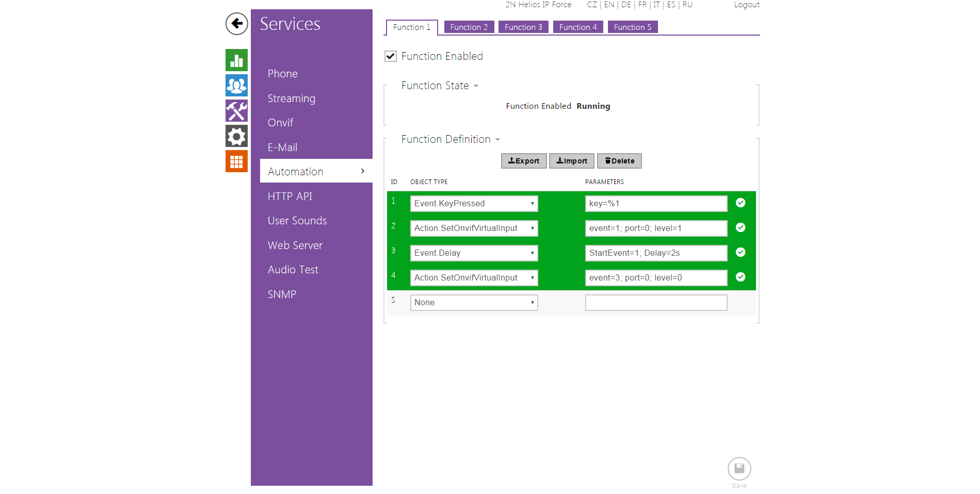Open the Hardware tools icon
This screenshot has width=980, height=494.
coord(236,111)
